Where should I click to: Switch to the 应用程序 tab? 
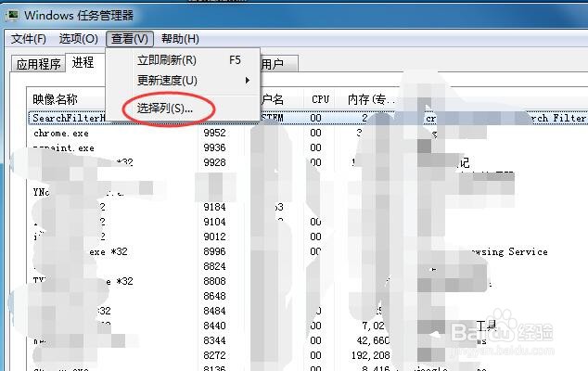click(38, 64)
